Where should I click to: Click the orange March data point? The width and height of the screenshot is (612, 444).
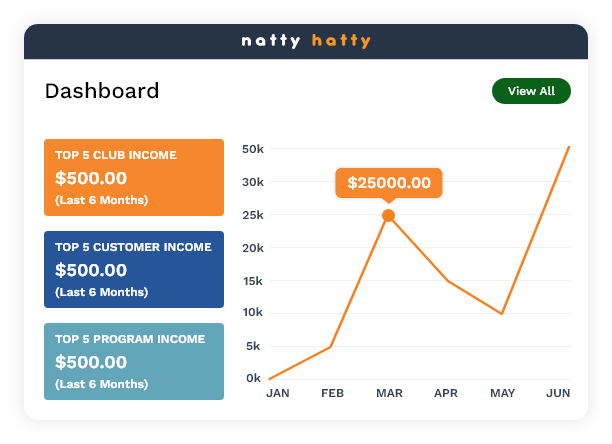(389, 216)
